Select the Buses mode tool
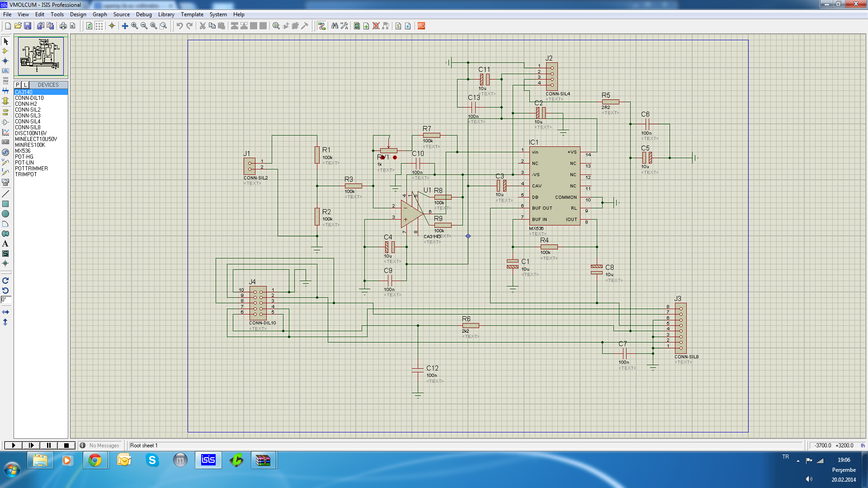 pyautogui.click(x=5, y=91)
